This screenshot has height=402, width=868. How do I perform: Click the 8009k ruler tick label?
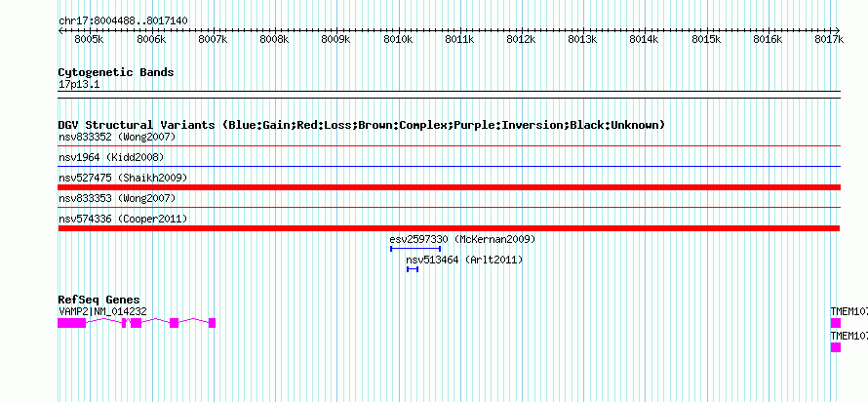(x=336, y=39)
